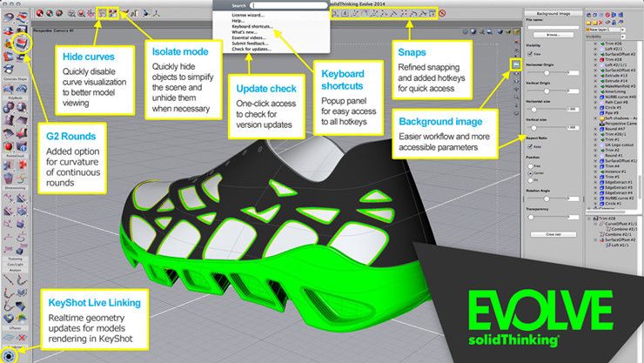This screenshot has height=363, width=644.
Task: Click the shaded sphere viewport display icon
Action: [x=473, y=31]
